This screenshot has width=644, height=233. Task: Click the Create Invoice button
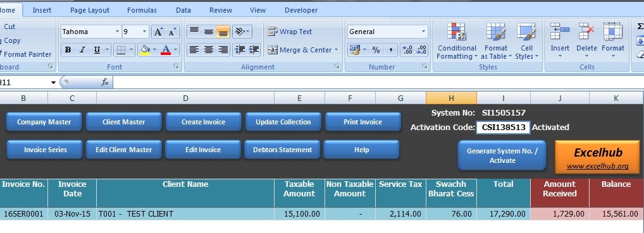coord(203,122)
